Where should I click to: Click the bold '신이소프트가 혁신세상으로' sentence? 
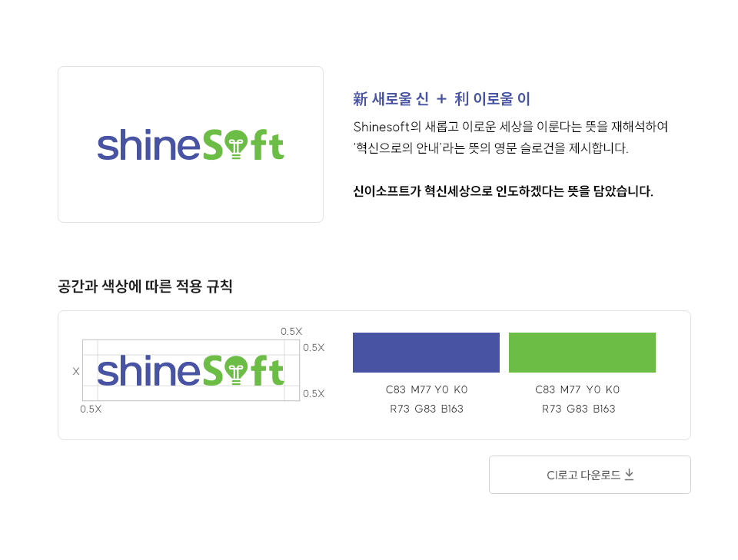pyautogui.click(x=503, y=191)
